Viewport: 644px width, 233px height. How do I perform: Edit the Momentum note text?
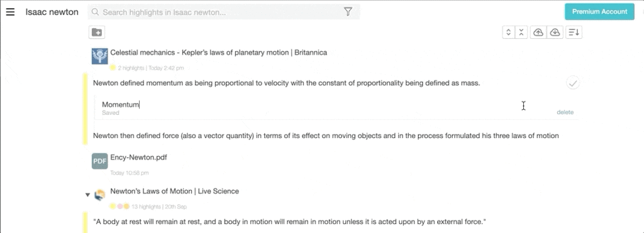coord(121,105)
